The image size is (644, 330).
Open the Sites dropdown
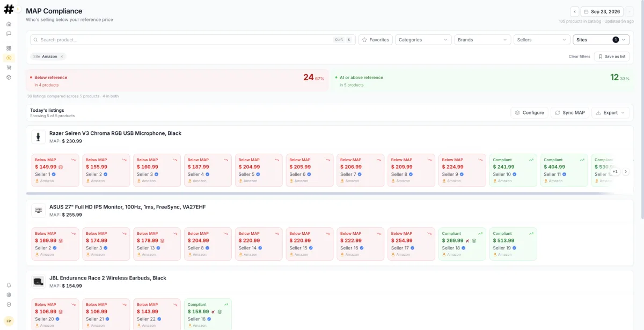tap(601, 40)
